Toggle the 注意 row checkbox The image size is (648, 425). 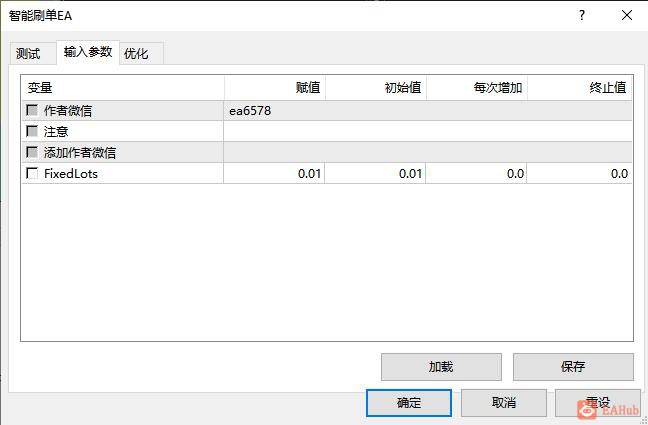(32, 131)
